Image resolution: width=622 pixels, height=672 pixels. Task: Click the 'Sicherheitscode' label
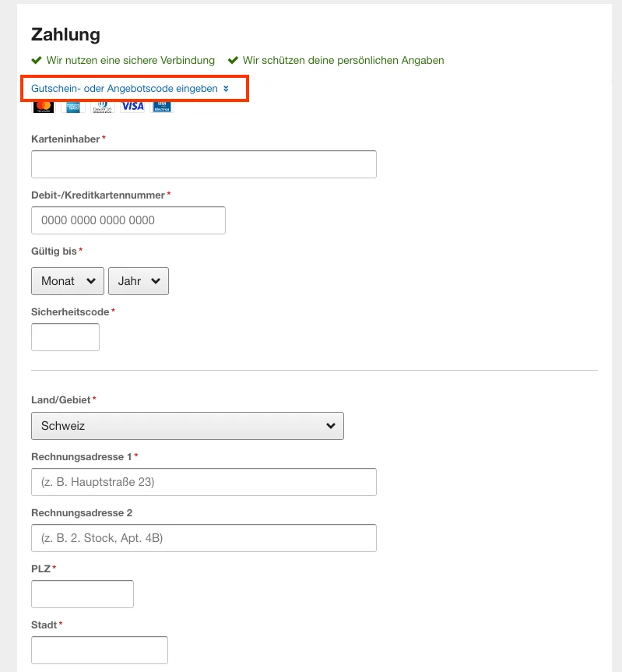coord(70,312)
